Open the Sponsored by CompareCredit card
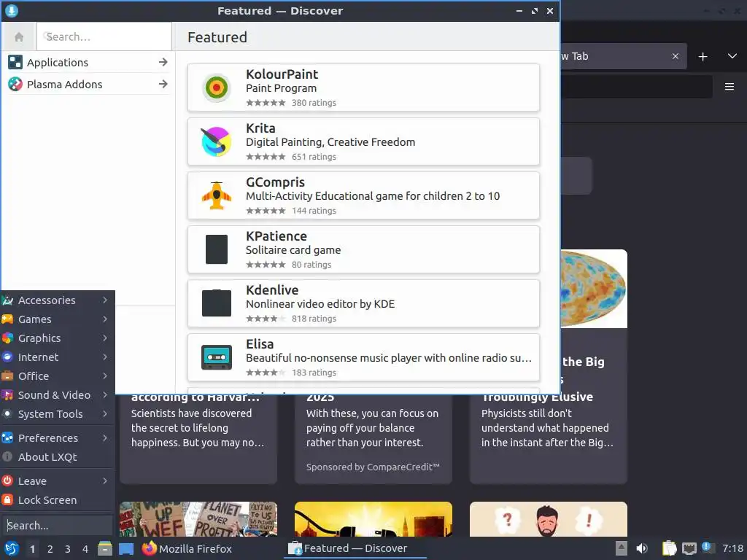This screenshot has width=747, height=560. (373, 438)
